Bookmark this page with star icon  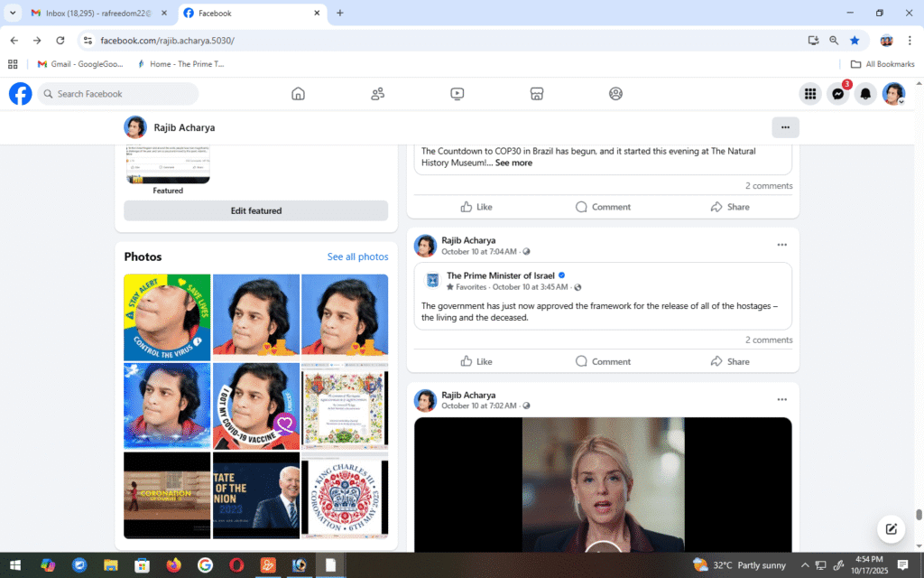(855, 41)
